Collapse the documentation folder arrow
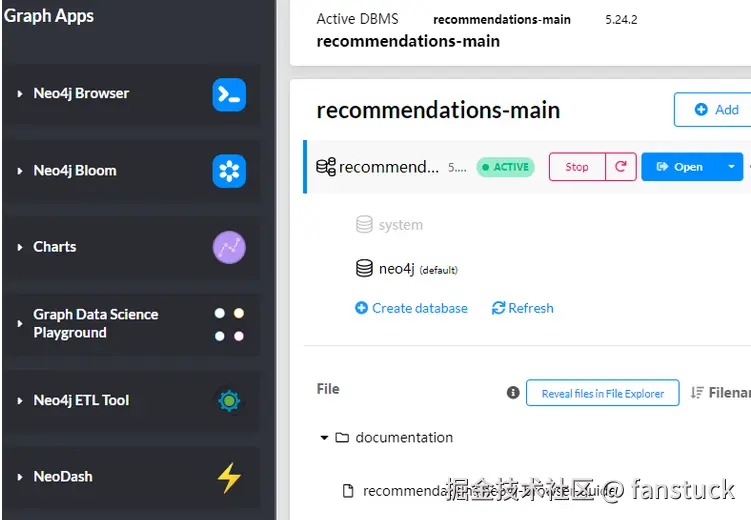Screen dimensions: 751x520 click(324, 437)
